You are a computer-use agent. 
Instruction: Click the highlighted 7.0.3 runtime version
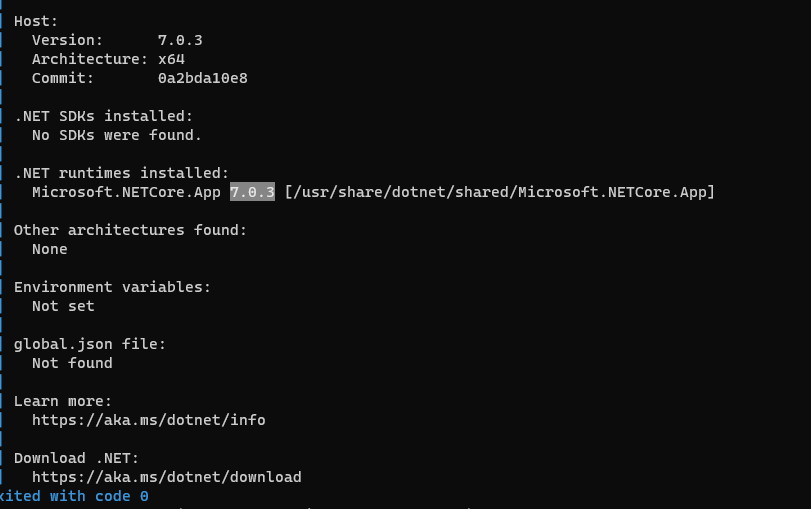pyautogui.click(x=252, y=192)
